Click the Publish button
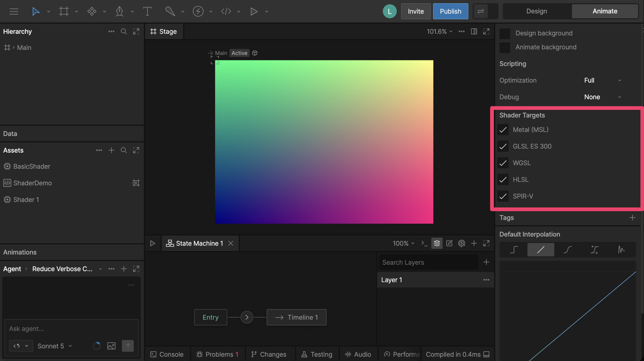644x361 pixels. coord(450,11)
